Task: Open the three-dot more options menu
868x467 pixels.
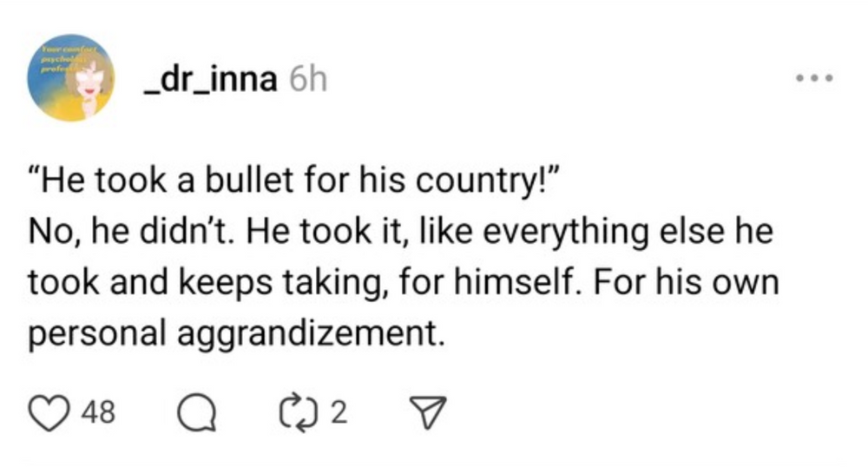Action: (813, 79)
